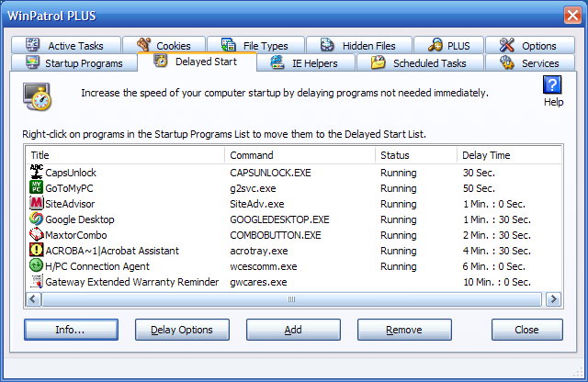The width and height of the screenshot is (588, 382).
Task: Click the Delay Options button
Action: (182, 330)
